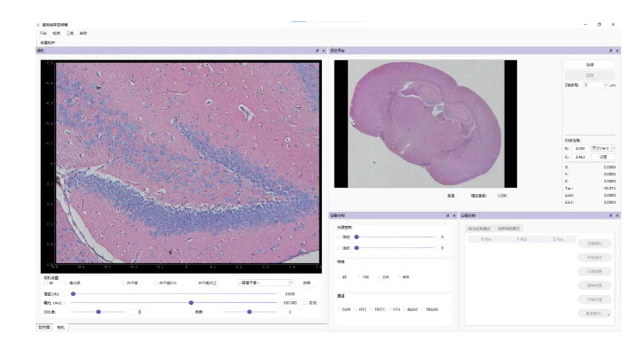The height and width of the screenshot is (342, 644).
Task: Float the camera panel using its undock icon
Action: [317, 51]
